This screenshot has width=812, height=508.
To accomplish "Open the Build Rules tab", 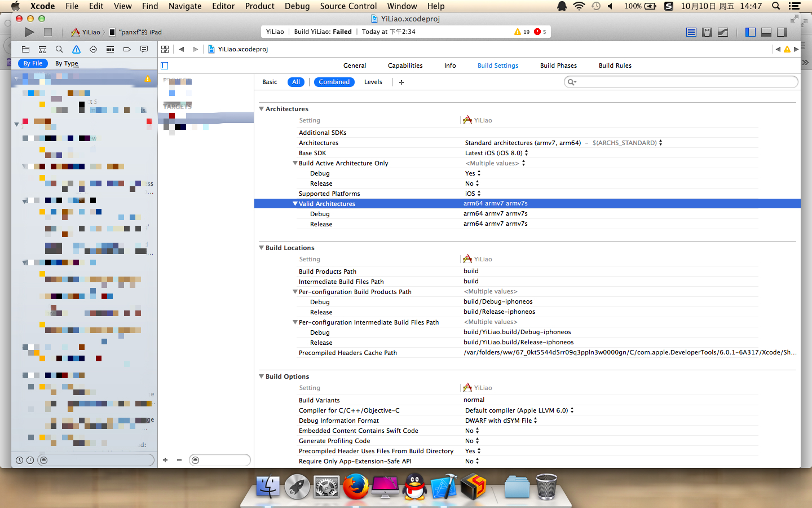I will (x=615, y=65).
